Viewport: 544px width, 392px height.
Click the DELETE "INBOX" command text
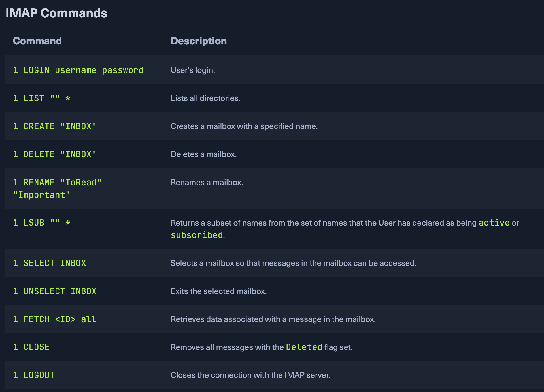(55, 154)
